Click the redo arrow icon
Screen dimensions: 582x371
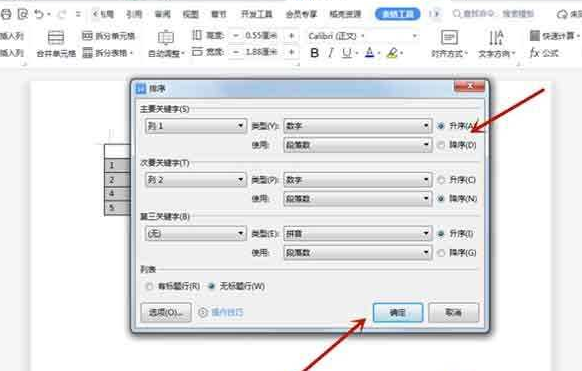coord(62,14)
